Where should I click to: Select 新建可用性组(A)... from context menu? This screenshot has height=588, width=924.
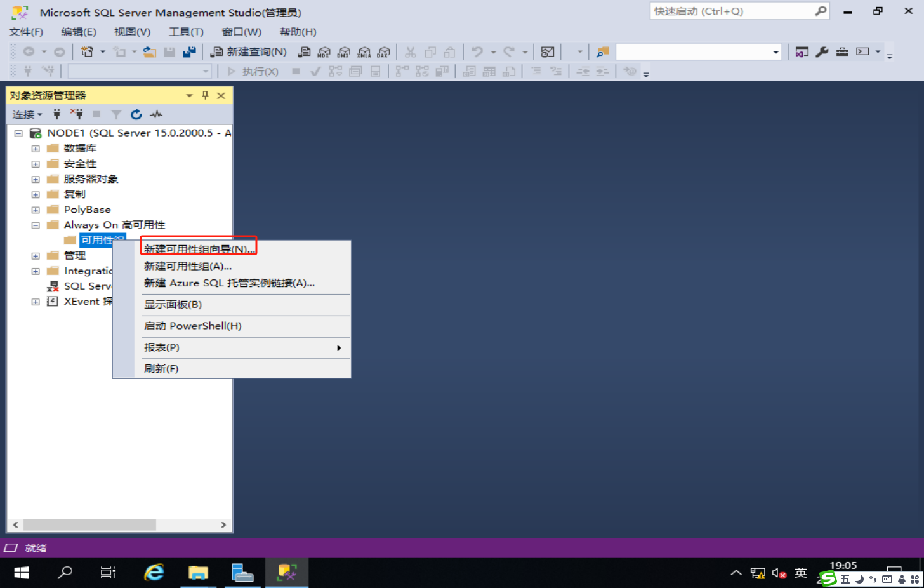point(188,266)
